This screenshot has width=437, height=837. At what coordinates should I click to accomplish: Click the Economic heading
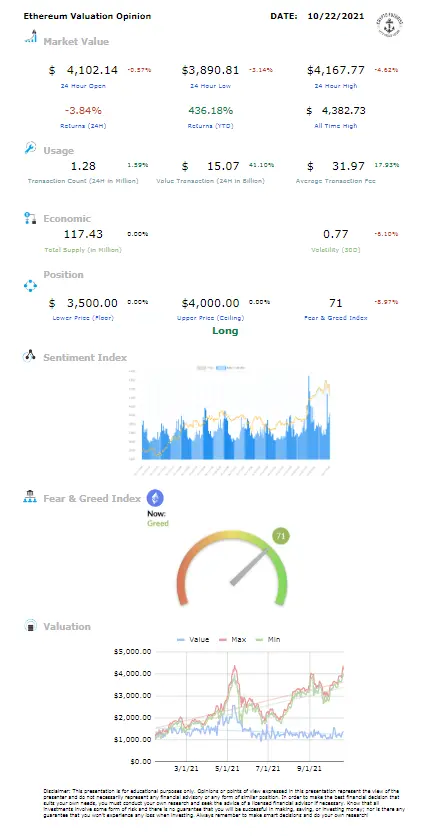coord(67,218)
